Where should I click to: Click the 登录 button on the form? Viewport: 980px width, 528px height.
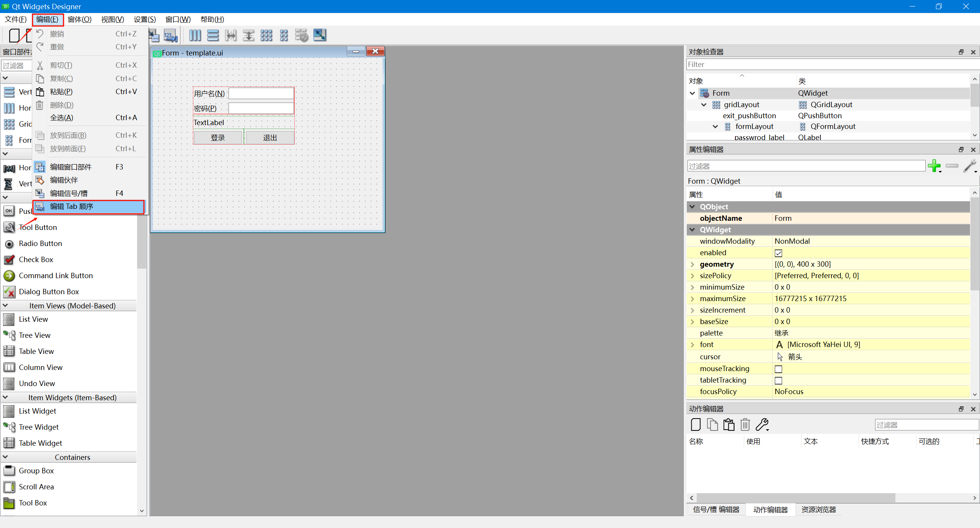click(x=218, y=137)
